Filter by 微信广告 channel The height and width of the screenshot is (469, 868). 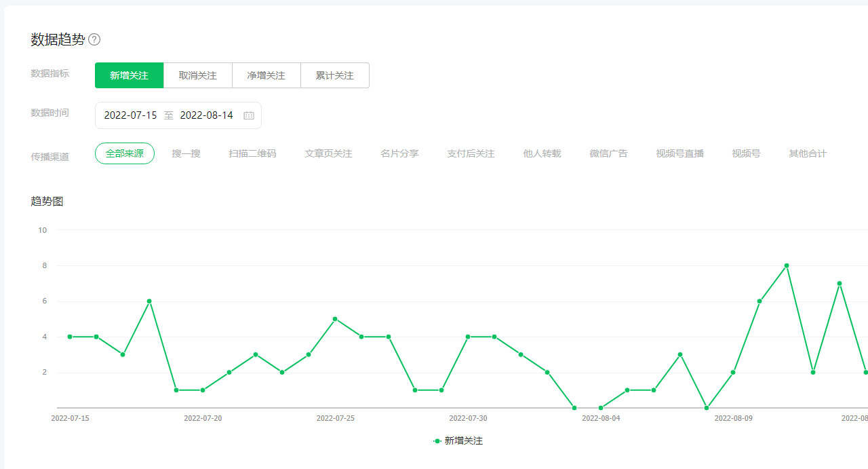pyautogui.click(x=608, y=153)
